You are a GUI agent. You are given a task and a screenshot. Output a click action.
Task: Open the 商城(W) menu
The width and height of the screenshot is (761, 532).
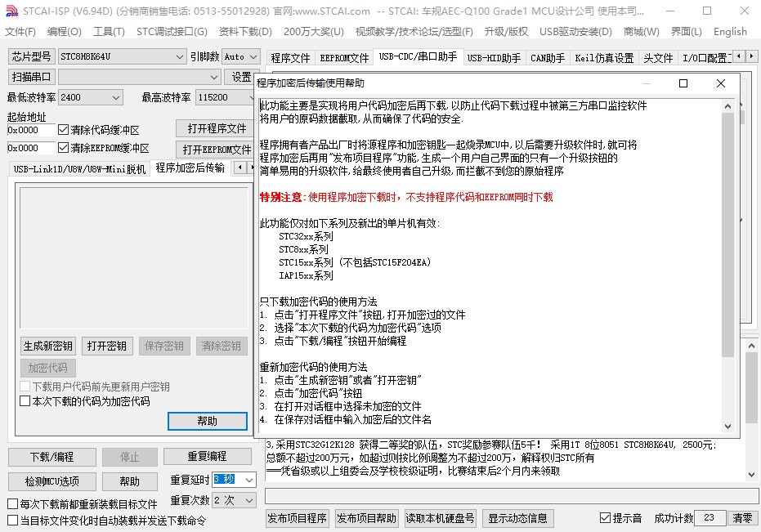[x=641, y=32]
